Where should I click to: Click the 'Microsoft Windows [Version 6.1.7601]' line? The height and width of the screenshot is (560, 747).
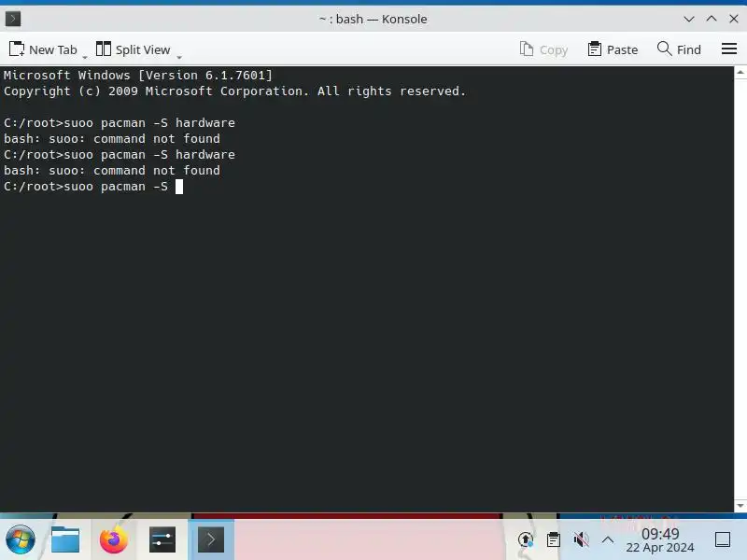(138, 76)
